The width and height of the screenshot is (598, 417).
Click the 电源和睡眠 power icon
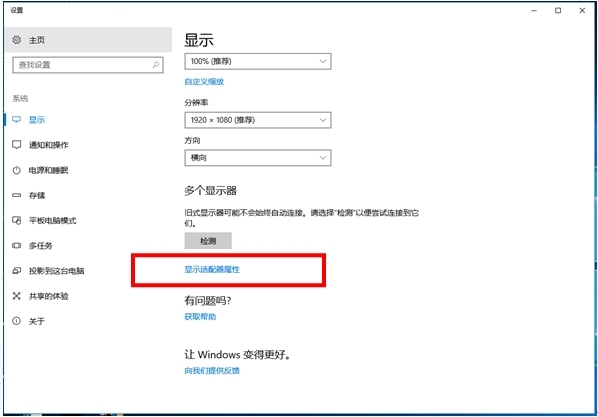(x=16, y=170)
